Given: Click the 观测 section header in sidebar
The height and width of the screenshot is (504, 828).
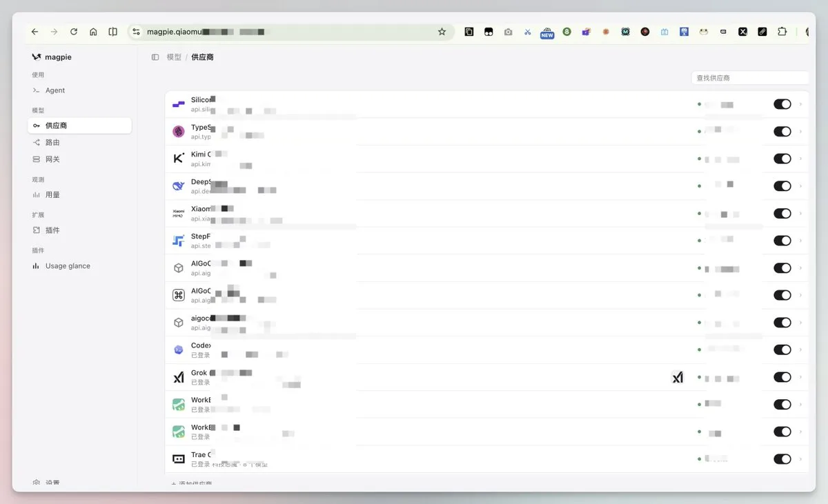Looking at the screenshot, I should pos(38,179).
